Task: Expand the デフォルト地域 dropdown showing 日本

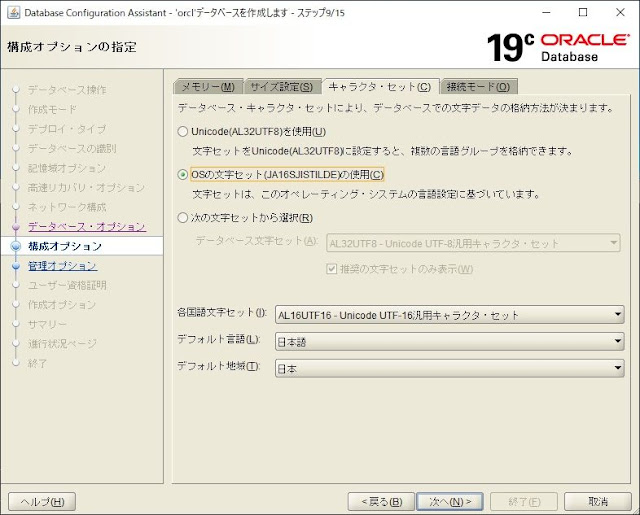Action: [x=449, y=368]
